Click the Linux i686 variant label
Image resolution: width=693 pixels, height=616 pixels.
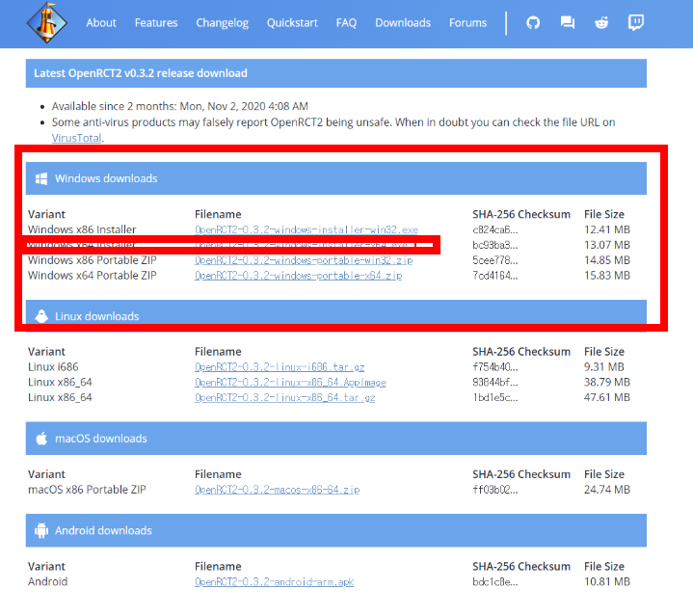click(53, 367)
